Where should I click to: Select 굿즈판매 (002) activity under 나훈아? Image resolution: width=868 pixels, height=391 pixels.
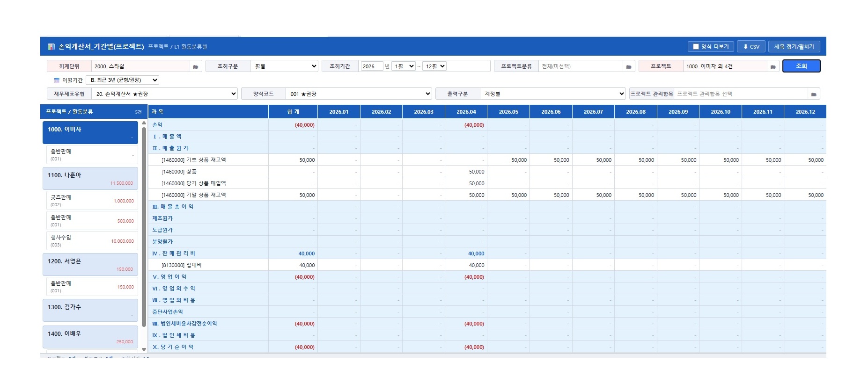92,201
